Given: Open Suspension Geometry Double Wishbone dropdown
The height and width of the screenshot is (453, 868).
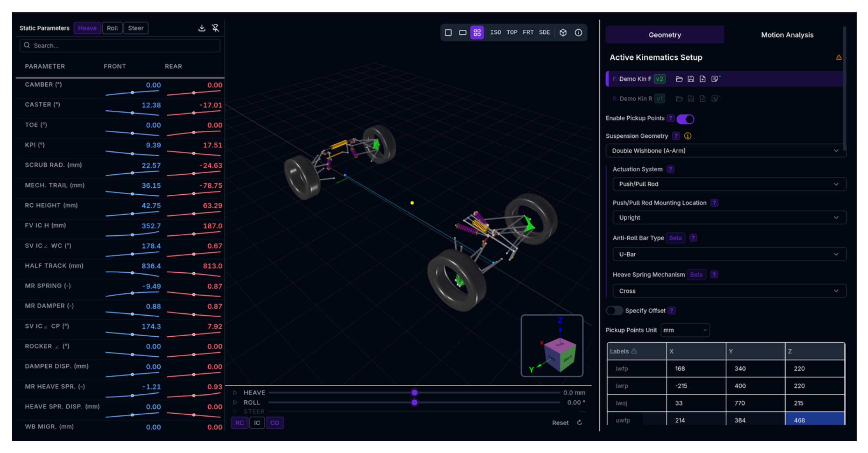Looking at the screenshot, I should 726,151.
